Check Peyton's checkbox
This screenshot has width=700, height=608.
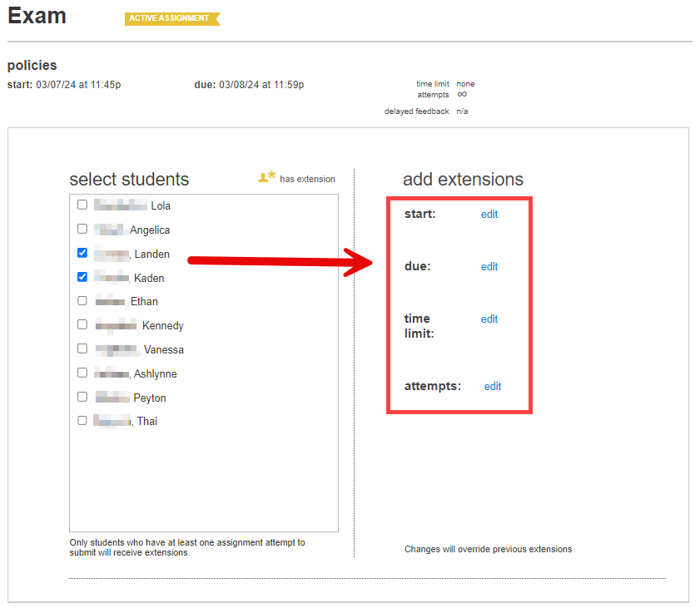pos(82,397)
